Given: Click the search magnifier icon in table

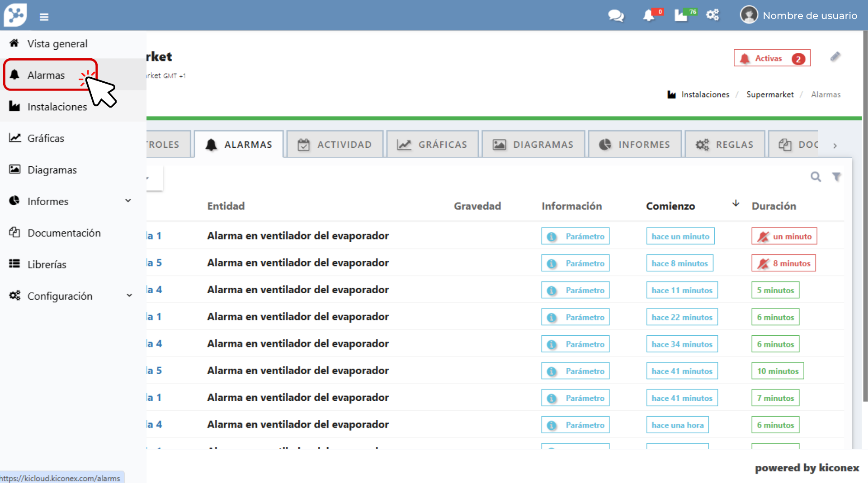Looking at the screenshot, I should [x=816, y=177].
